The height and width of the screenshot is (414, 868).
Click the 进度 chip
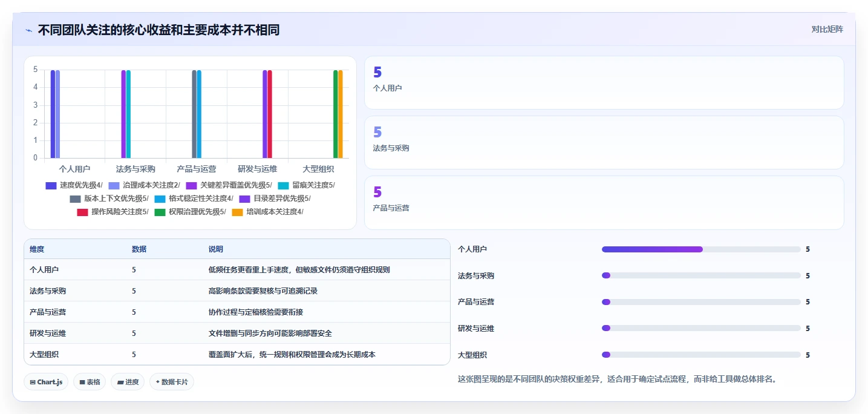pos(128,382)
